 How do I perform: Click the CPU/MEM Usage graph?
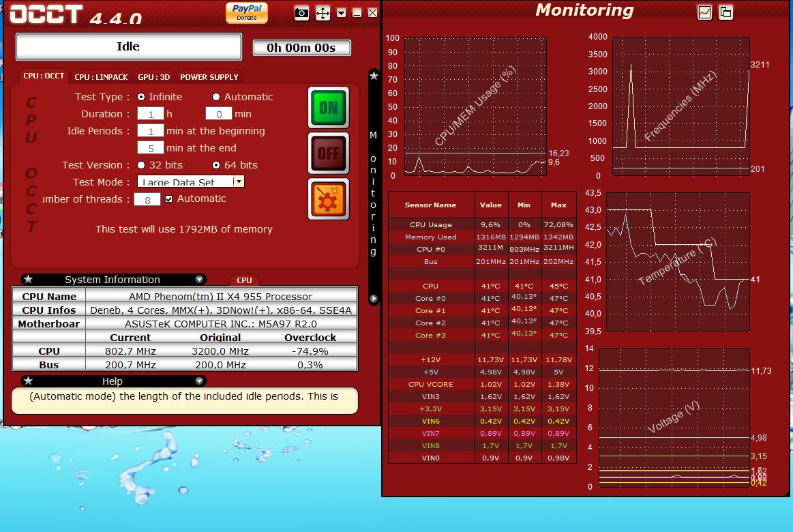pyautogui.click(x=475, y=106)
